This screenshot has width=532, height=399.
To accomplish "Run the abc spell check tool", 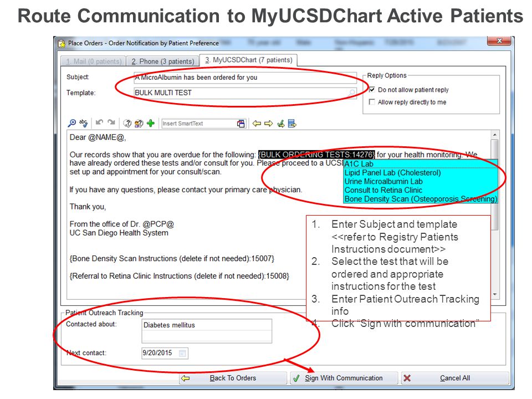I will (x=84, y=123).
